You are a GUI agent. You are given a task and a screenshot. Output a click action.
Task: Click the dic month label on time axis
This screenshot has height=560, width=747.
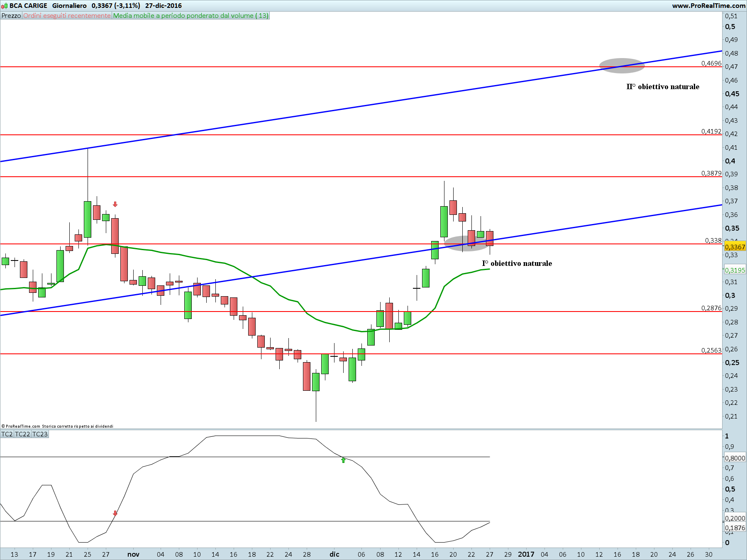tap(334, 554)
